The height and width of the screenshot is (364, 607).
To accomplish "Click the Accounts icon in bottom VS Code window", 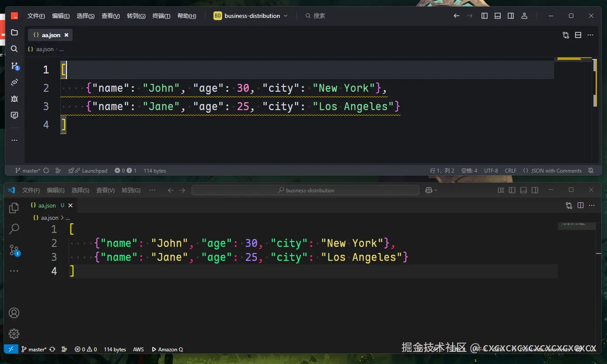I will [x=14, y=313].
